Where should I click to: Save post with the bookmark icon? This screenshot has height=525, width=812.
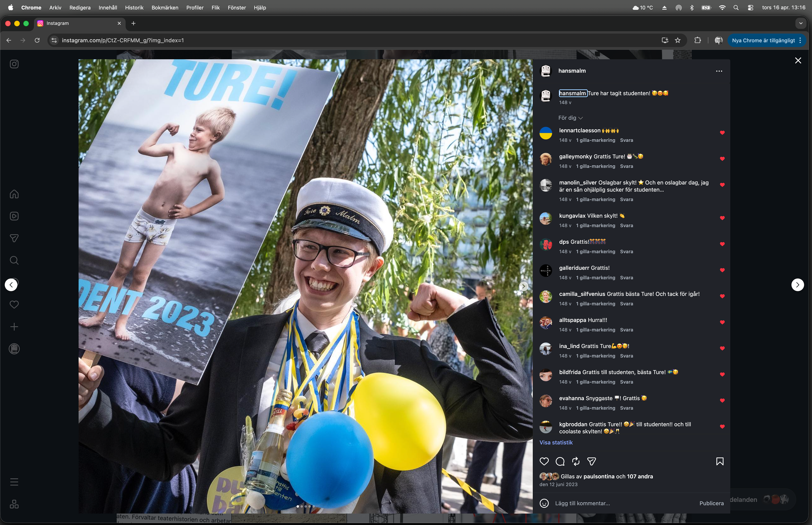coord(720,462)
